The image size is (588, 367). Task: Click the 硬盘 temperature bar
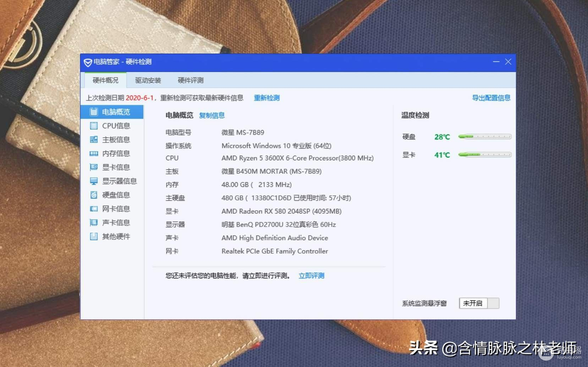[485, 137]
